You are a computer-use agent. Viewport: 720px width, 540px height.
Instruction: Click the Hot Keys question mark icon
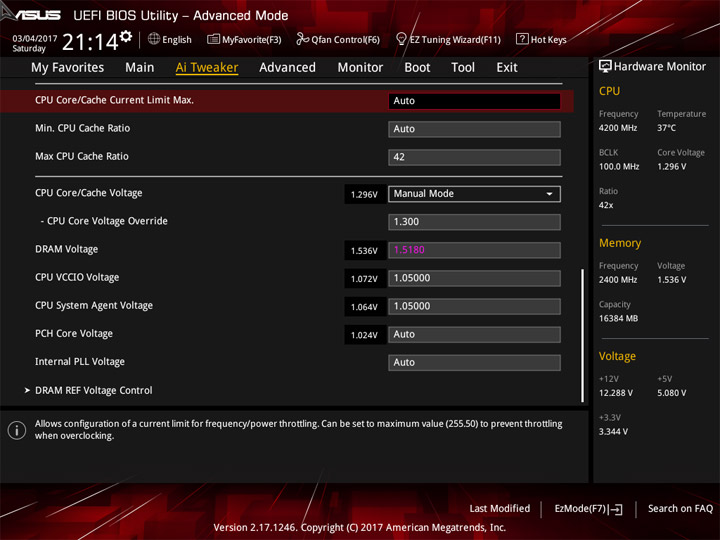[x=522, y=39]
